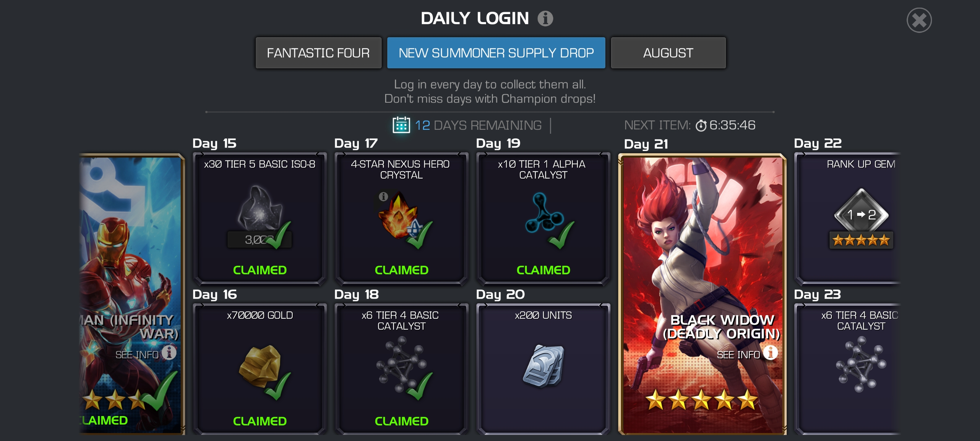The height and width of the screenshot is (441, 980).
Task: Click the Next Item countdown timer
Action: 726,125
